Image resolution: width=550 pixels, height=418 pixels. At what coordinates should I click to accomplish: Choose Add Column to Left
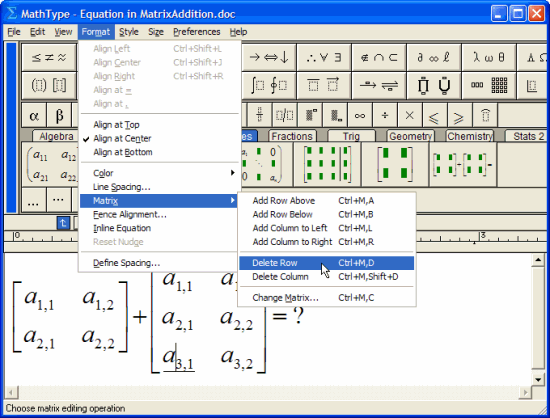coord(327,228)
